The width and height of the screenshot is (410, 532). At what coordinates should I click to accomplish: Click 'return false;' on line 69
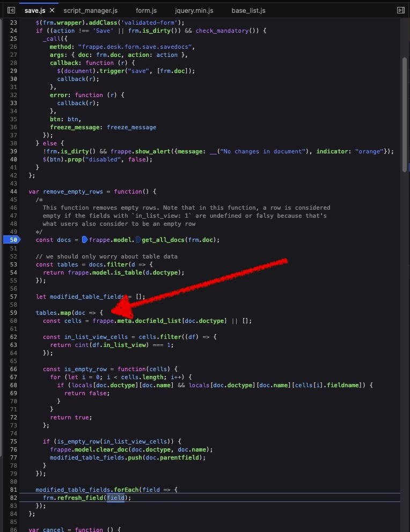pyautogui.click(x=87, y=393)
